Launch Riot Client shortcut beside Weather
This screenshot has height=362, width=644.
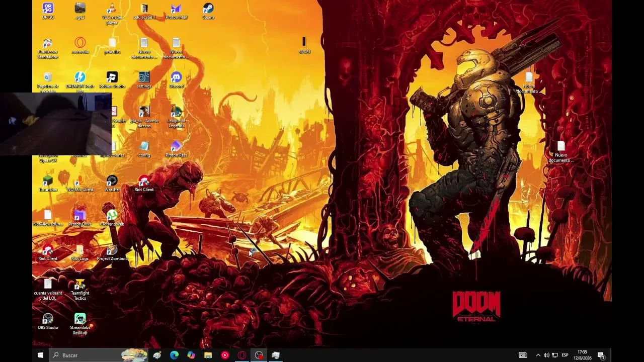tap(144, 184)
